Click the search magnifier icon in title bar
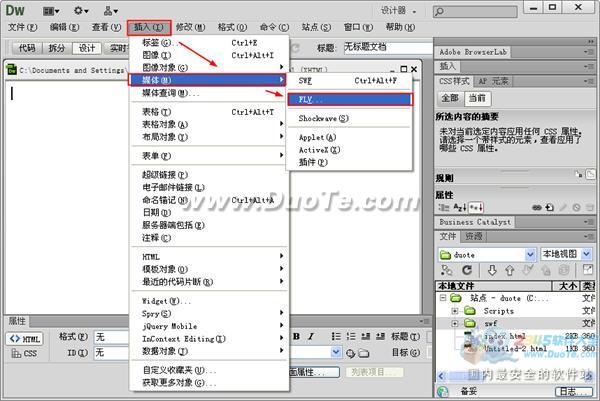600x401 pixels. pyautogui.click(x=440, y=11)
